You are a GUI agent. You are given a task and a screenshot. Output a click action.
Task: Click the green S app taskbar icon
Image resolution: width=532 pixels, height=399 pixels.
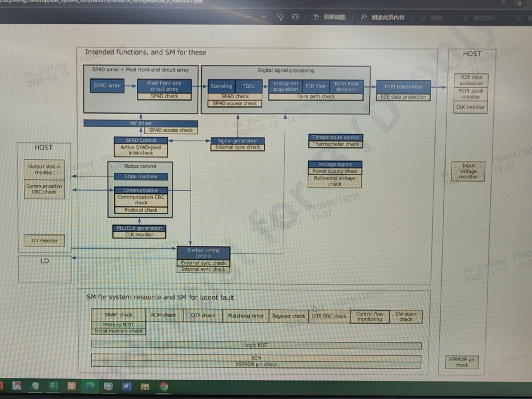click(52, 385)
